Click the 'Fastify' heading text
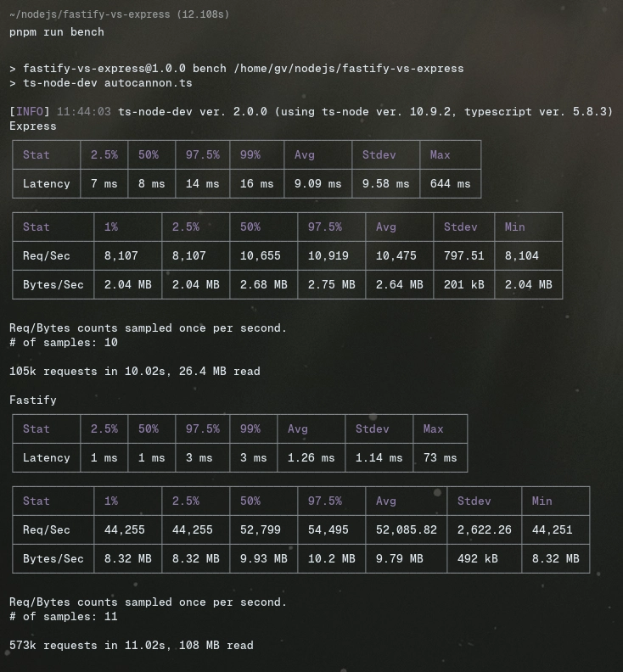The width and height of the screenshot is (623, 672). [32, 400]
